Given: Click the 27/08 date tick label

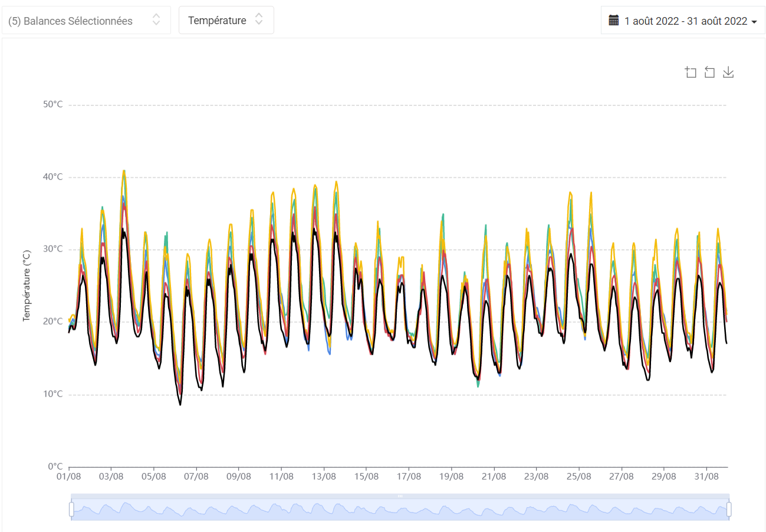Looking at the screenshot, I should click(x=621, y=477).
